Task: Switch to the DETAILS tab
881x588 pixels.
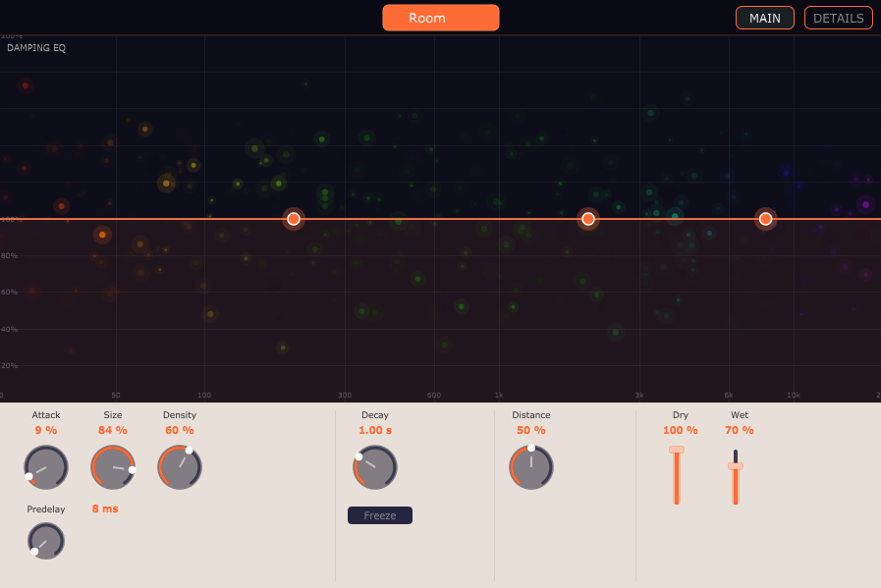Action: pos(838,17)
